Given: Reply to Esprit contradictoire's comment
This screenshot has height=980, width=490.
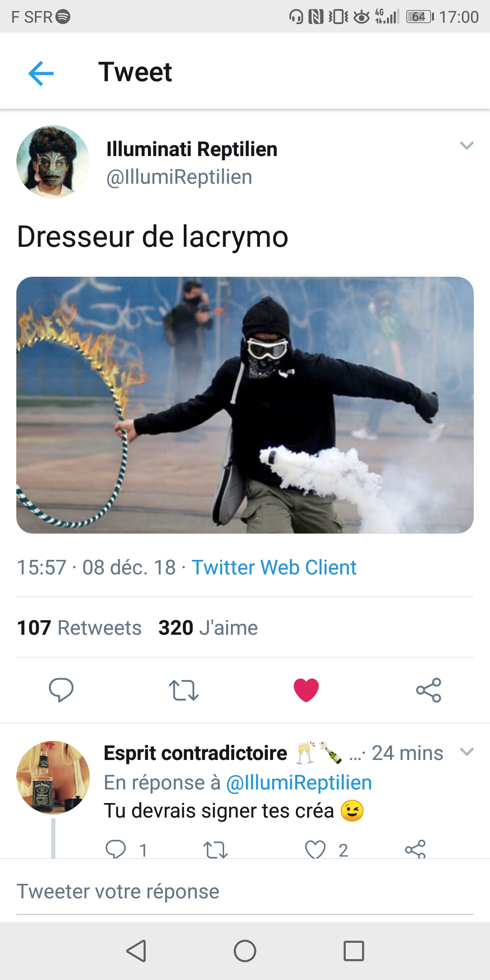Looking at the screenshot, I should 116,849.
